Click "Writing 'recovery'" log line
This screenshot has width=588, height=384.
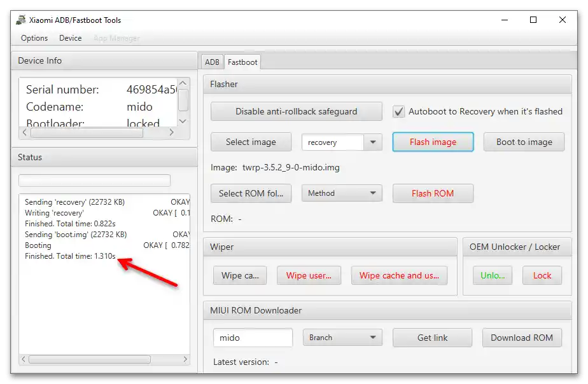[107, 213]
